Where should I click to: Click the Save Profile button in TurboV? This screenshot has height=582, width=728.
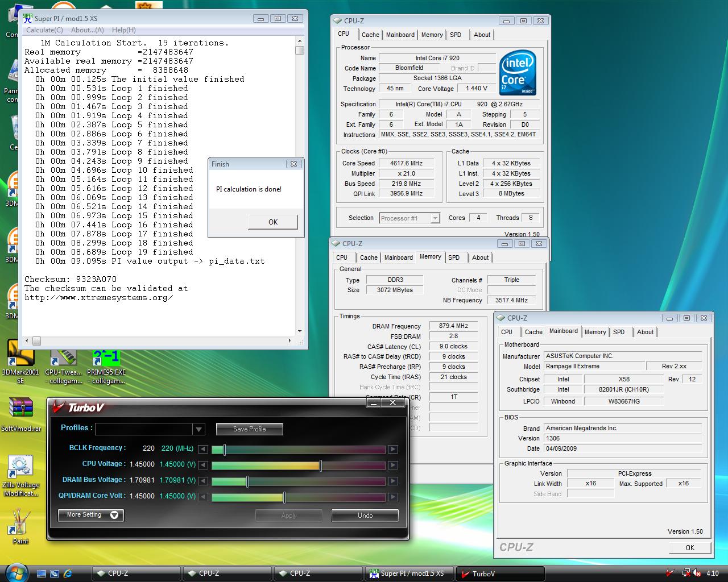click(x=249, y=429)
